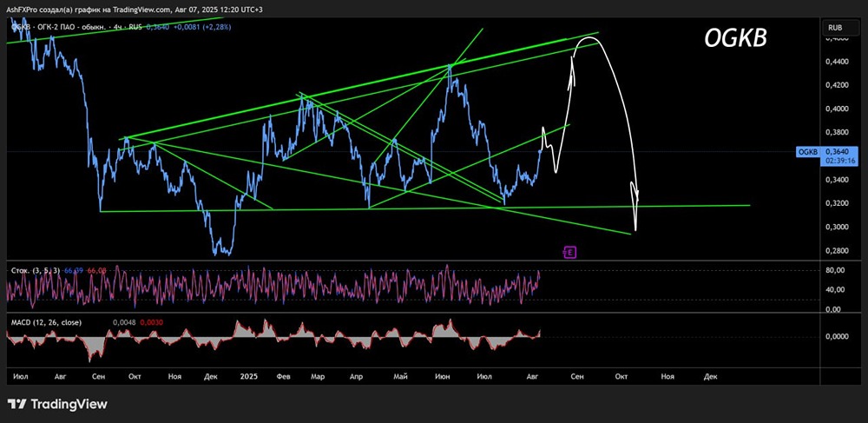Click the Мар label on time axis
Screen dimensions: 868x423
[318, 376]
